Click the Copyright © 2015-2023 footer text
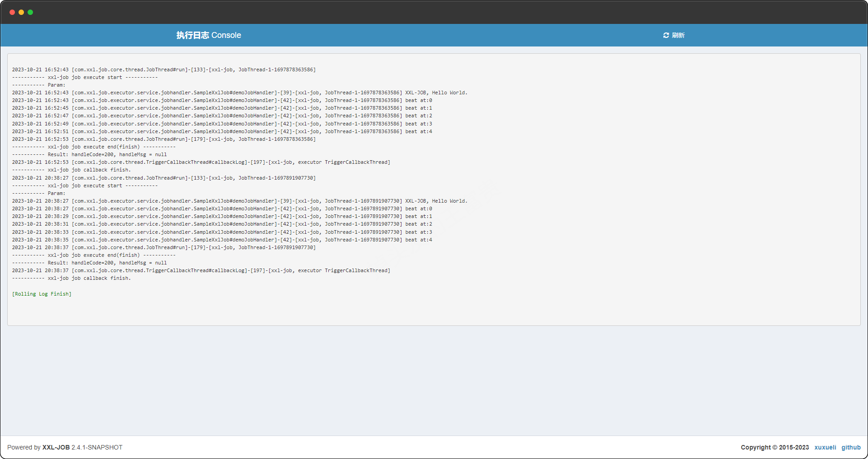The height and width of the screenshot is (459, 868). [775, 447]
